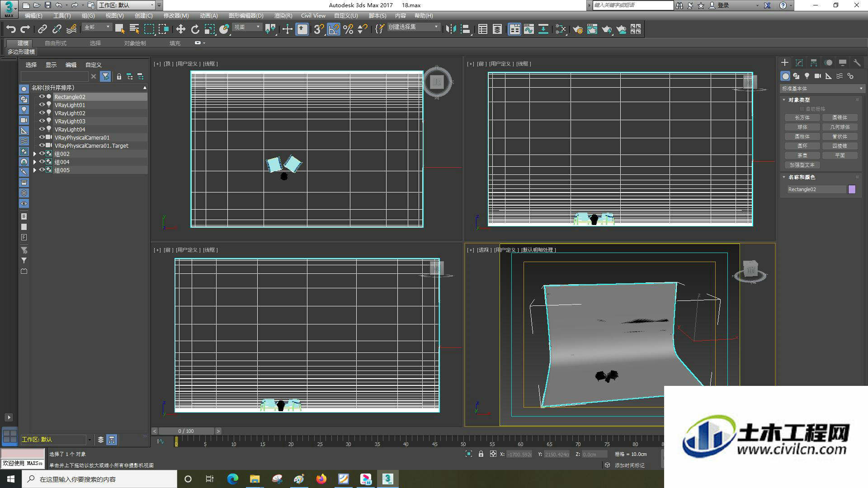Open the 渲染(R) menu
Screen dimensions: 868x488
(x=283, y=16)
